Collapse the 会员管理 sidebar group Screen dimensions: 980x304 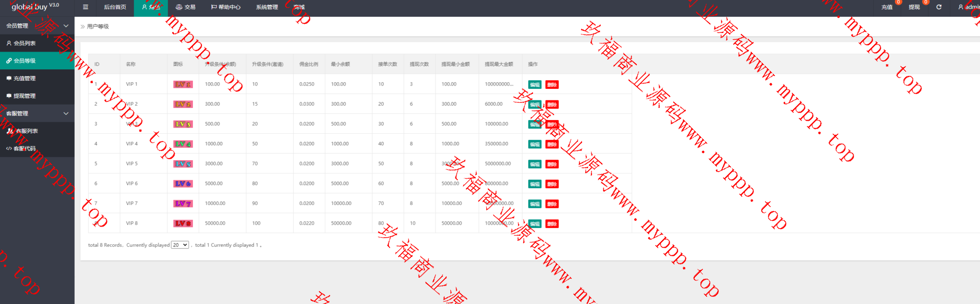tap(37, 26)
